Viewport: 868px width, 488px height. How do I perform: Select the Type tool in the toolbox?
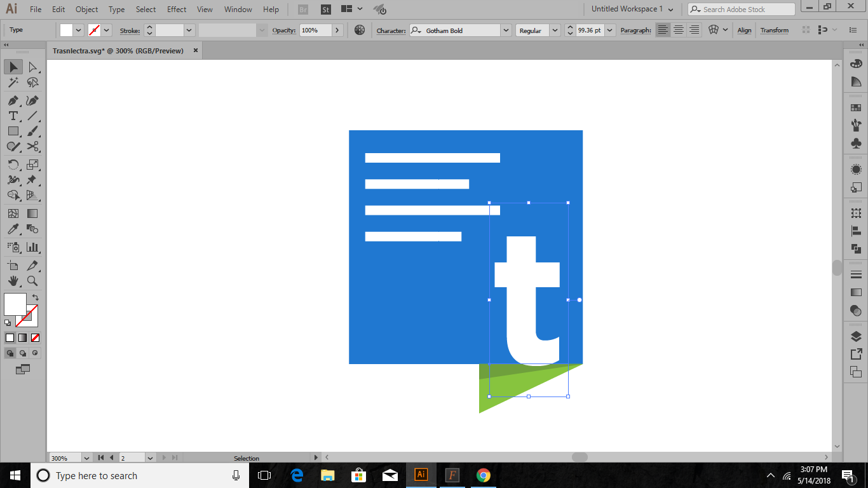tap(13, 116)
